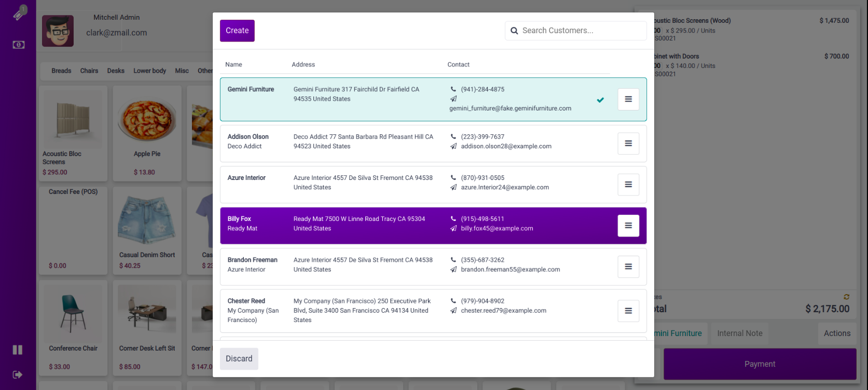Screen dimensions: 868x390
Task: Open the hamburger menu for Billy Fox
Action: pyautogui.click(x=628, y=226)
